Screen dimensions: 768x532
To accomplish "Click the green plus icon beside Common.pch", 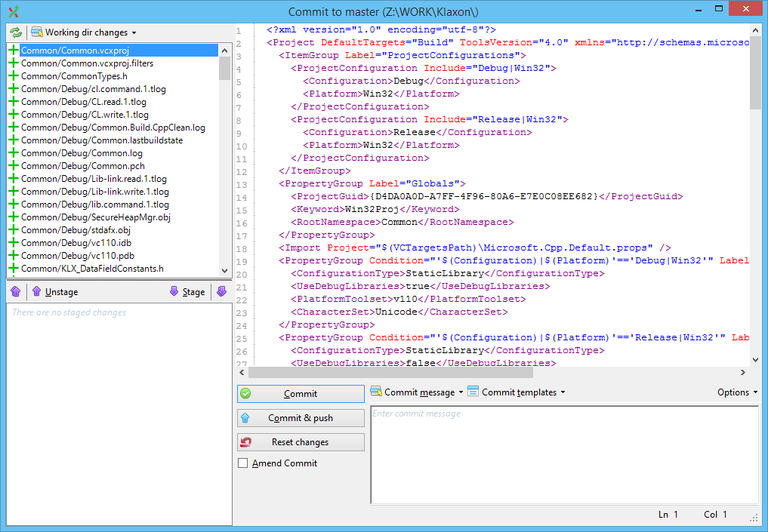I will coord(14,165).
